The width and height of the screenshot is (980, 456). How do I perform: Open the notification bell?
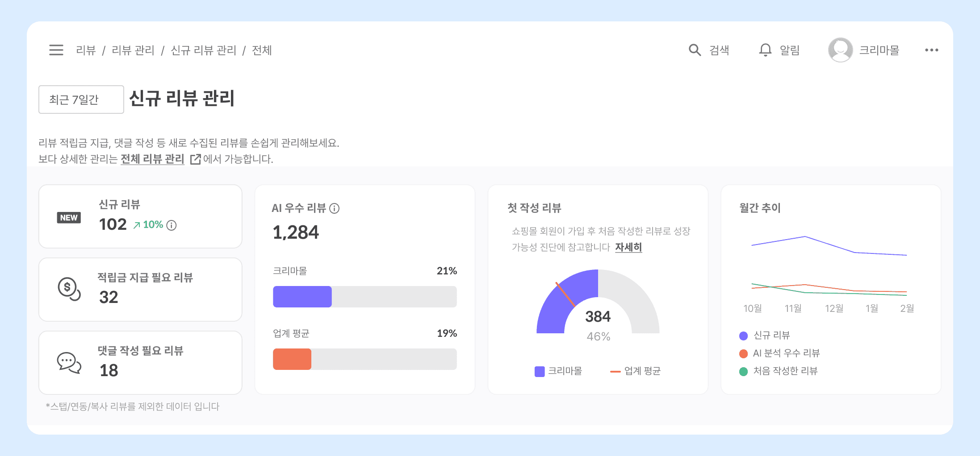pos(765,50)
